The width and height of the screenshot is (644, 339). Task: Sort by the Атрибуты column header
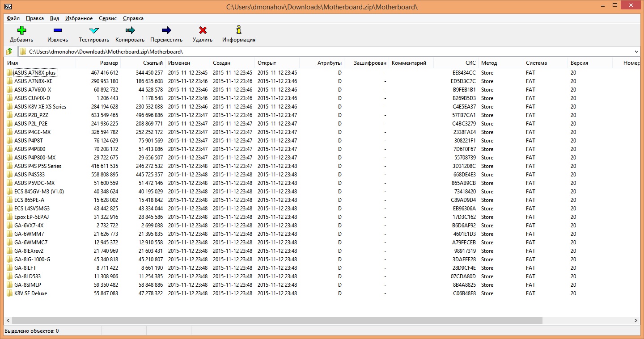coord(322,63)
